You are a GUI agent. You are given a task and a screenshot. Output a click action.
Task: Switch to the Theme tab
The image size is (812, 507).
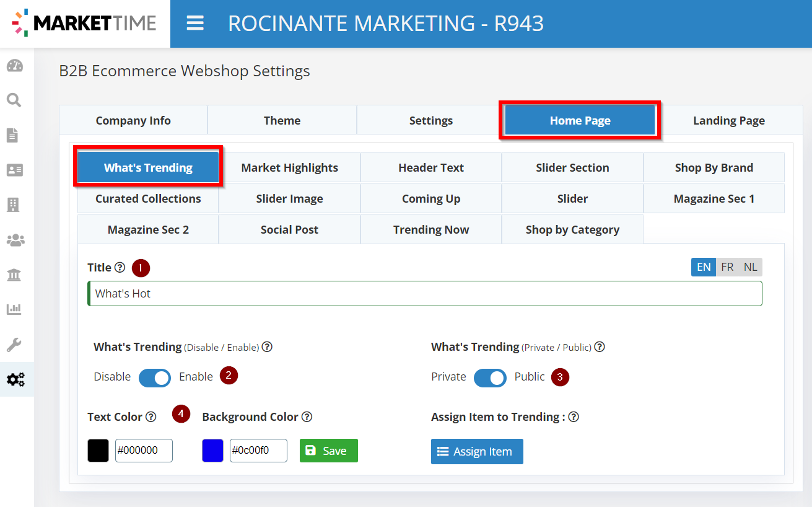(282, 120)
